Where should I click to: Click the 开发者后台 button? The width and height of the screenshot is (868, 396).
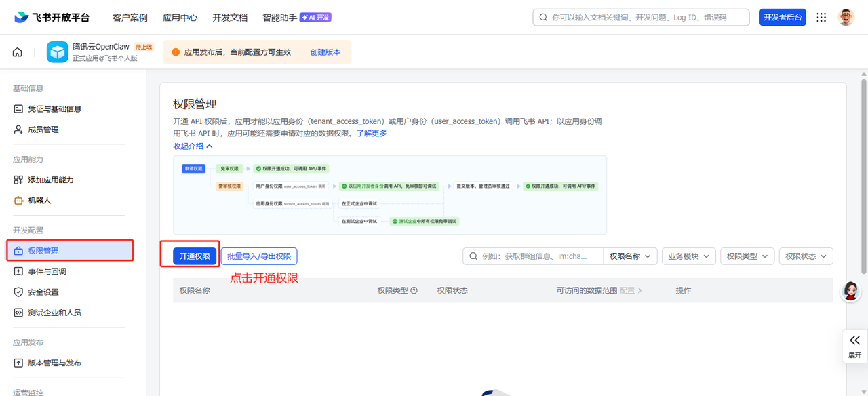tap(783, 18)
